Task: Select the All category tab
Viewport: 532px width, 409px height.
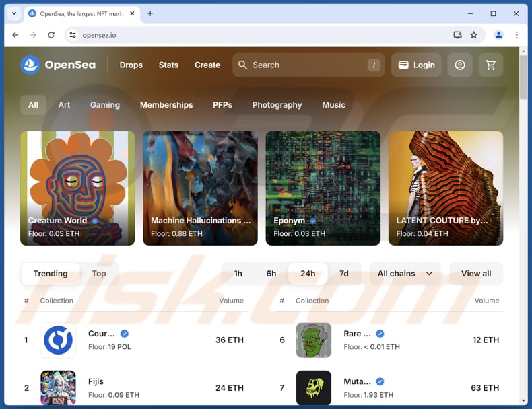Action: pos(33,105)
